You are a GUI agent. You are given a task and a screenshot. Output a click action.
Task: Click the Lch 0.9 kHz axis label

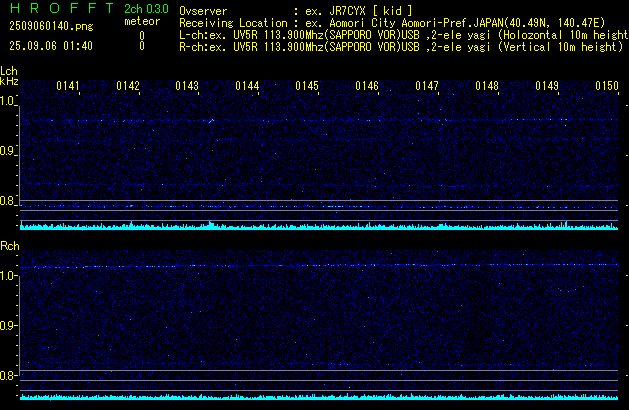coord(7,151)
